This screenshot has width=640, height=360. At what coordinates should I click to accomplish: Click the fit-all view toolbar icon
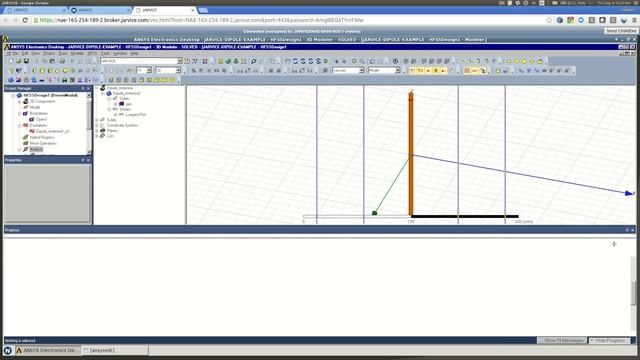click(x=354, y=61)
